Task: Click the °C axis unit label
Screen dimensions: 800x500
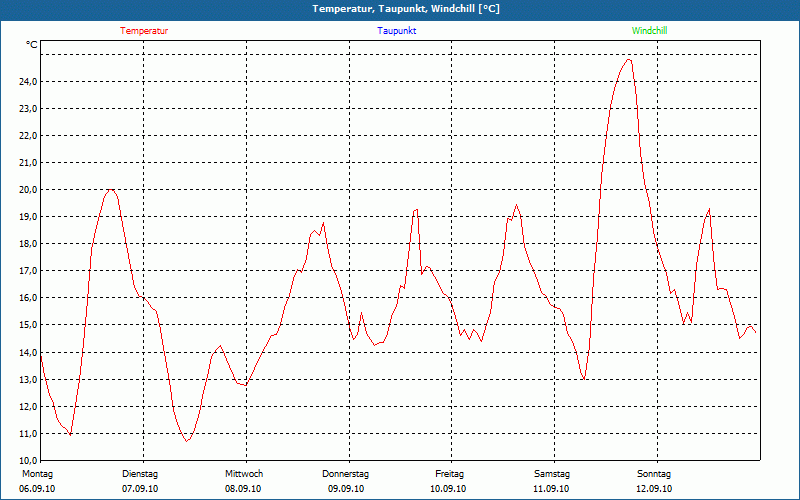Action: click(32, 45)
